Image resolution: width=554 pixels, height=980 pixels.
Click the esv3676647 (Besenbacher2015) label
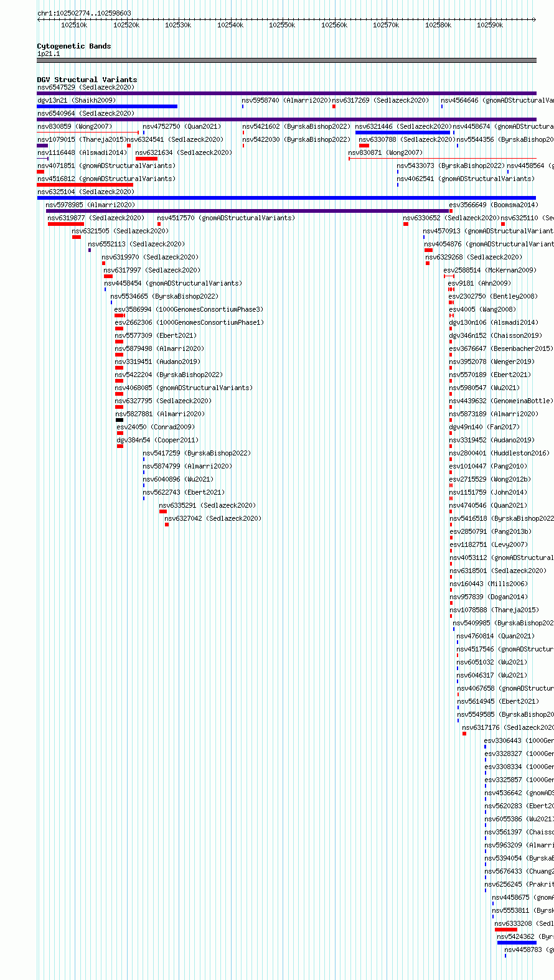pyautogui.click(x=501, y=348)
